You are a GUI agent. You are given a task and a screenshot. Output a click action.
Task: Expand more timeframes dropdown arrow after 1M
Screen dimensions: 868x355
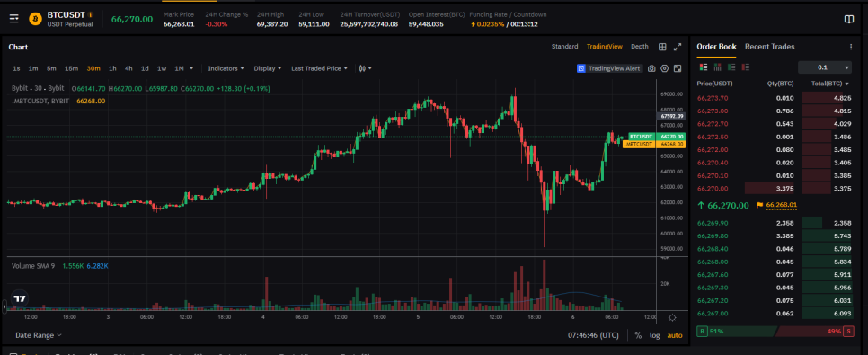pyautogui.click(x=191, y=68)
